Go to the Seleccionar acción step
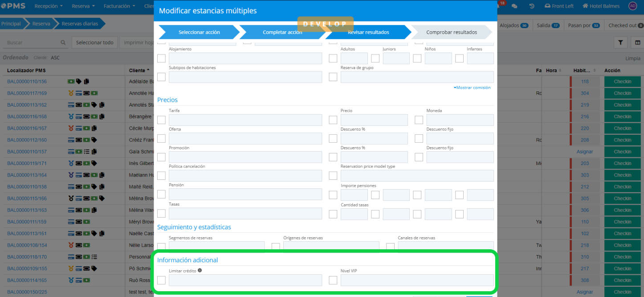644x297 pixels. click(x=199, y=32)
